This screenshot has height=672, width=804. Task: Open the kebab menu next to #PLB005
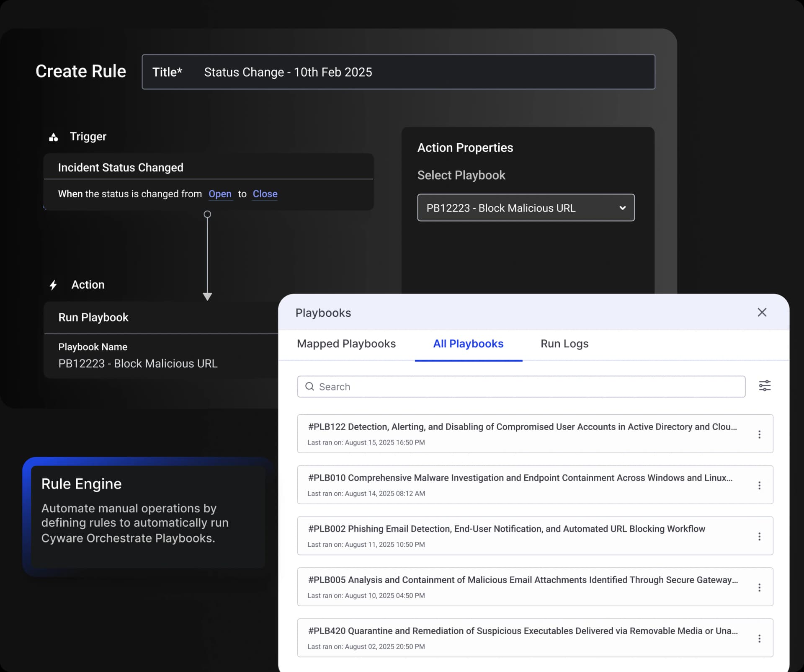point(760,587)
